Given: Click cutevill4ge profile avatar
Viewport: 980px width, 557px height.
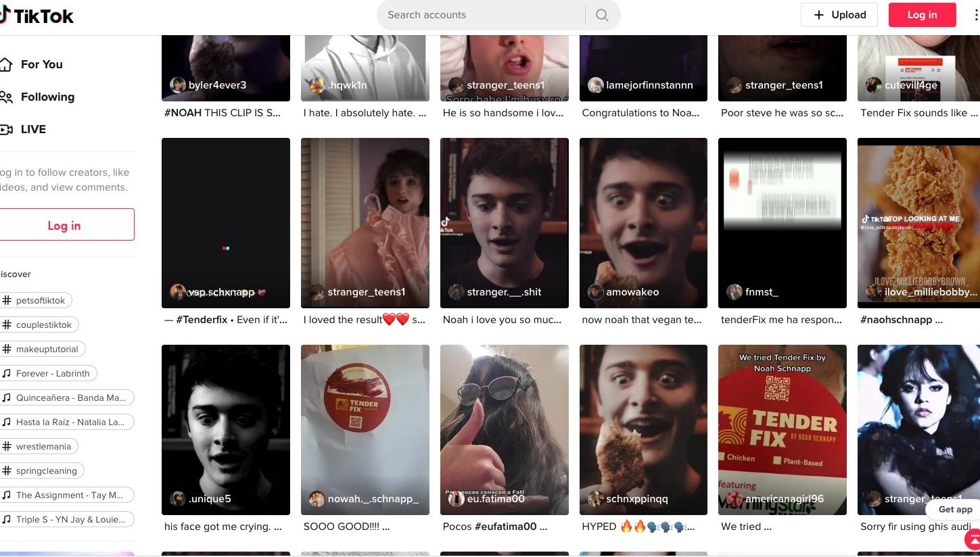Looking at the screenshot, I should [874, 85].
